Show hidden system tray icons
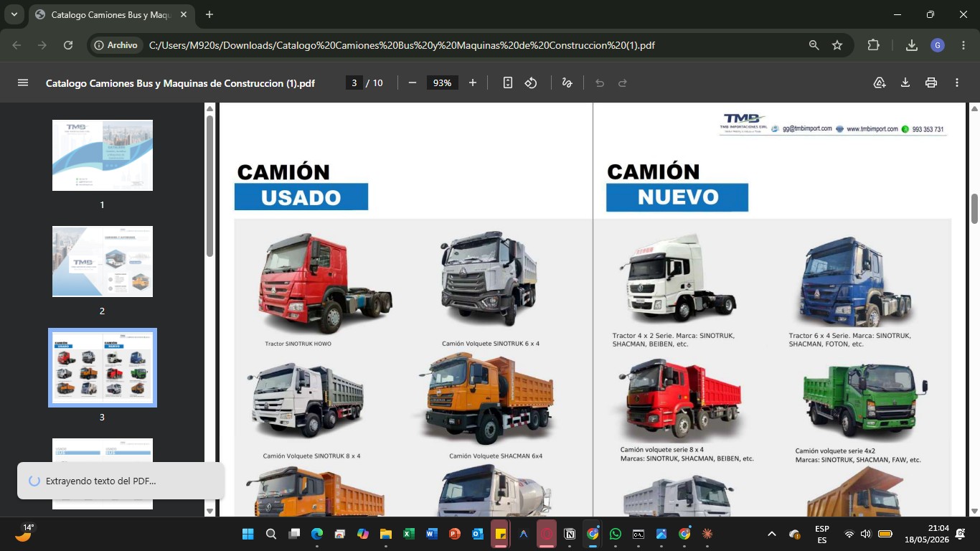This screenshot has width=980, height=551. click(772, 534)
